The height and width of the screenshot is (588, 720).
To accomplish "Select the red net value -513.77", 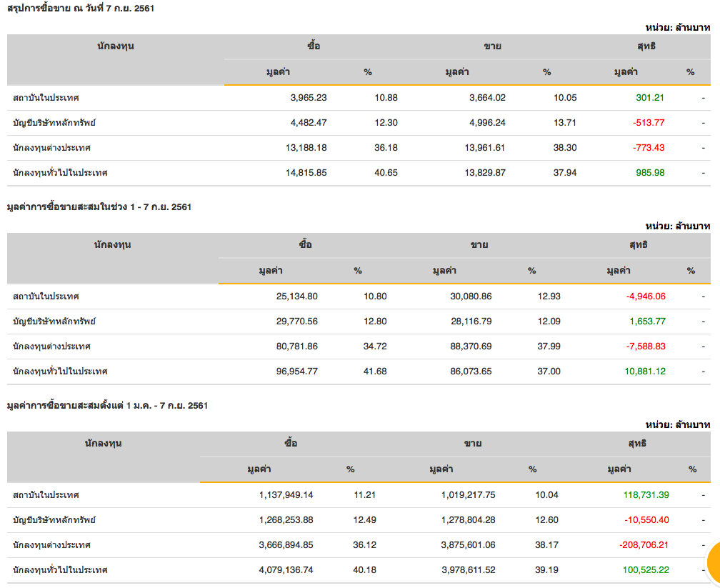I will click(648, 123).
